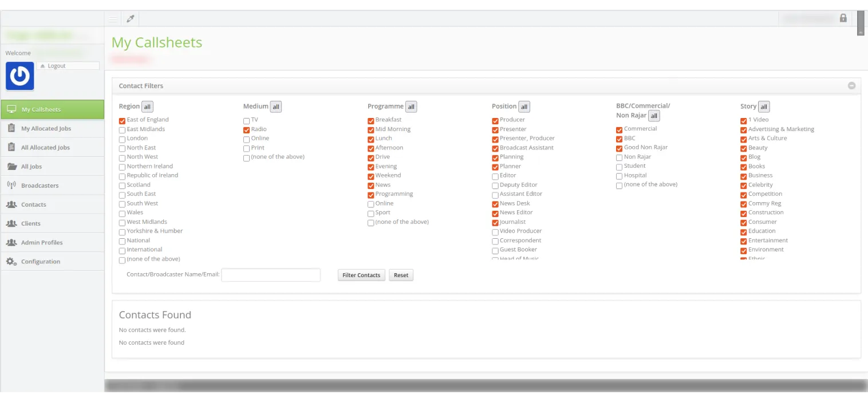The width and height of the screenshot is (868, 402).
Task: Click the Broadcasters antenna icon in sidebar
Action: pos(11,185)
